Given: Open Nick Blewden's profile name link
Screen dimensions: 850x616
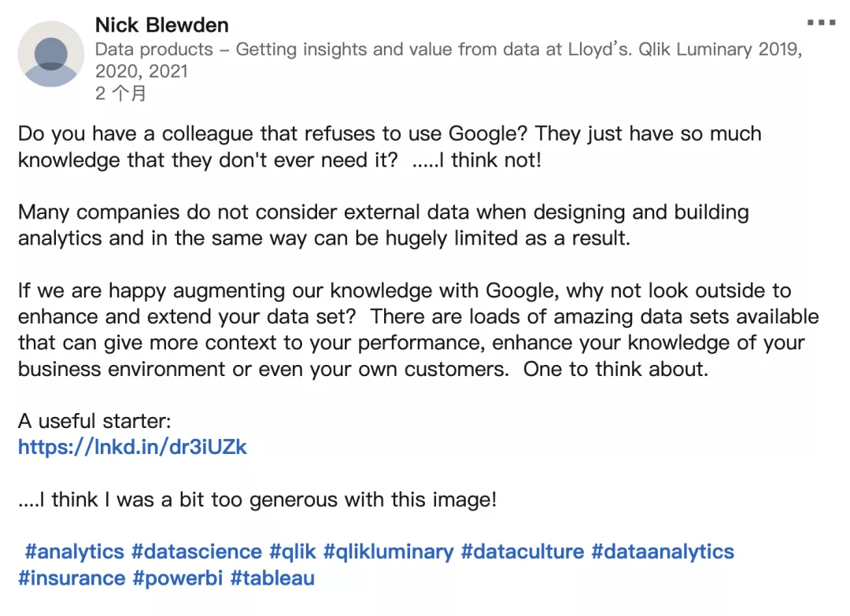Looking at the screenshot, I should tap(161, 25).
